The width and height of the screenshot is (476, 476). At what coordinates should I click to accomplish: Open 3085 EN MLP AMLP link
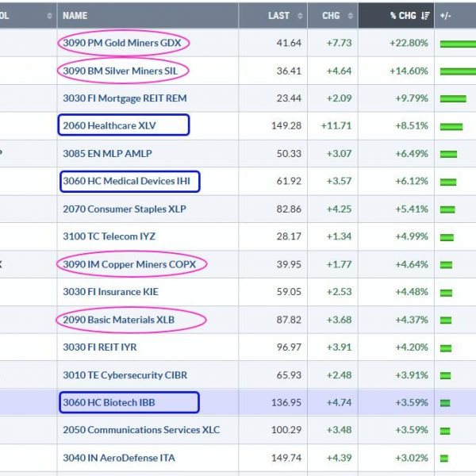point(107,154)
